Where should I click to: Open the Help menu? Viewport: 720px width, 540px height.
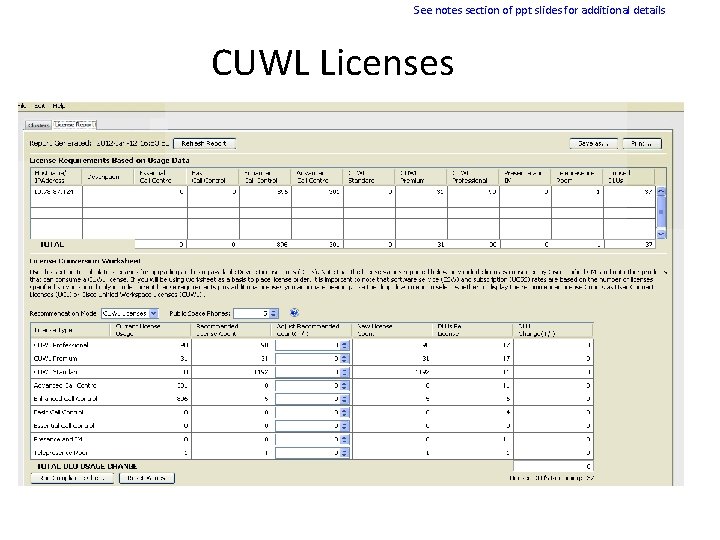pos(58,106)
